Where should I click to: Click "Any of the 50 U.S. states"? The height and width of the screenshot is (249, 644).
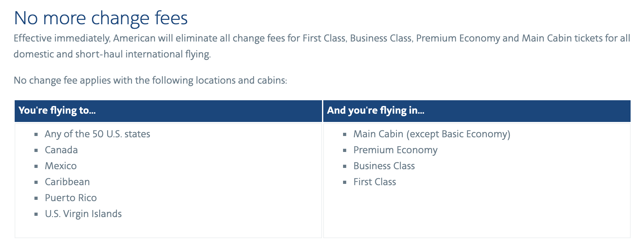pyautogui.click(x=97, y=134)
